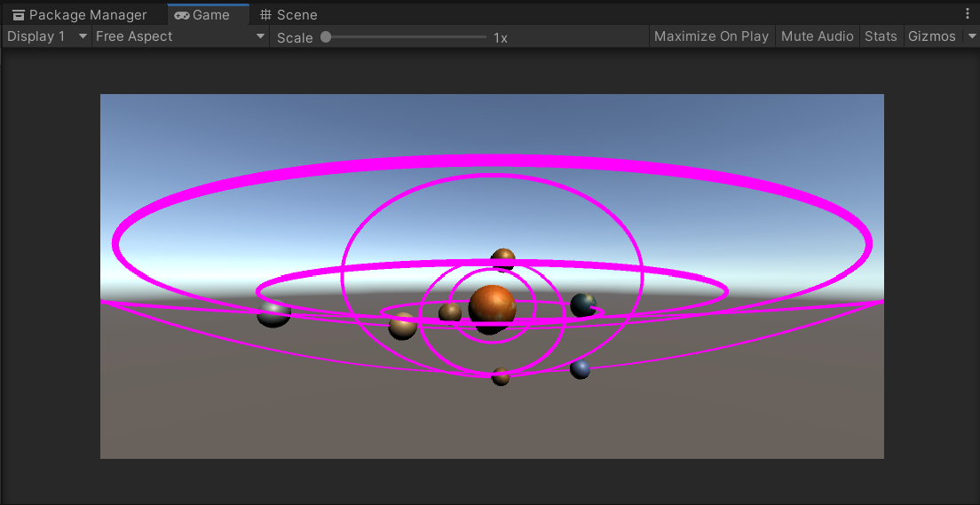Screen dimensions: 980x505
Task: Open the Scene tab
Action: [x=288, y=14]
